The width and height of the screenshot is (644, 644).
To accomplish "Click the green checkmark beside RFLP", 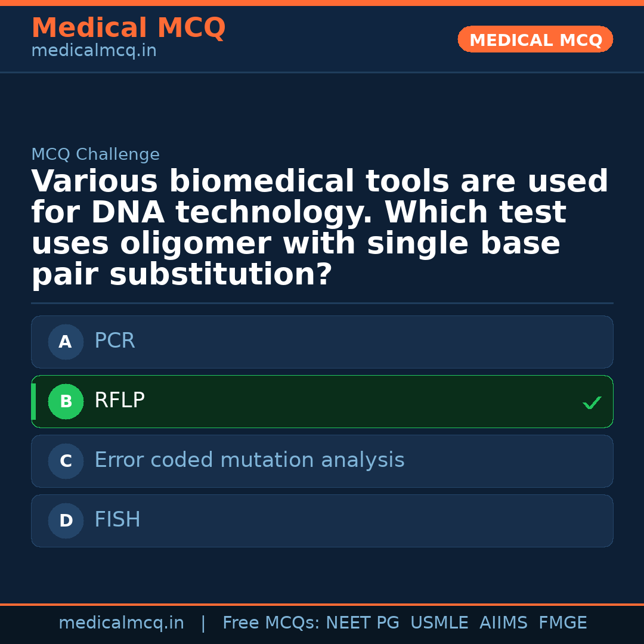I will tap(592, 403).
